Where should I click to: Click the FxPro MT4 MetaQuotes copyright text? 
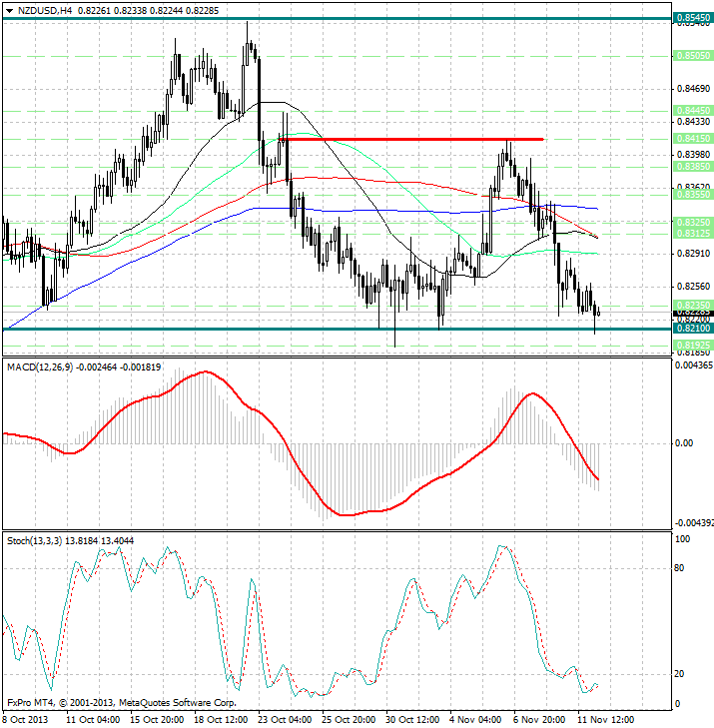pos(122,703)
